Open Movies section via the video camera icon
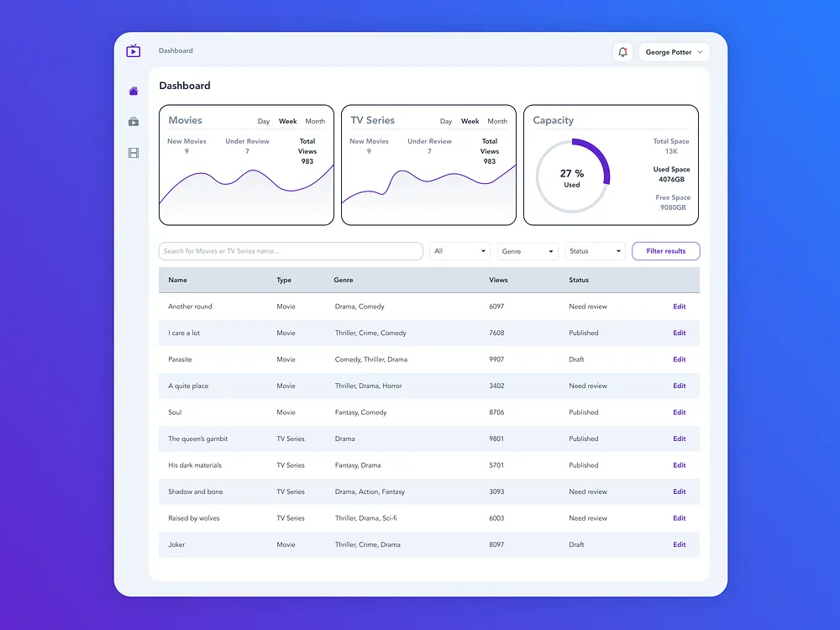Screen dimensions: 840x630 133,121
